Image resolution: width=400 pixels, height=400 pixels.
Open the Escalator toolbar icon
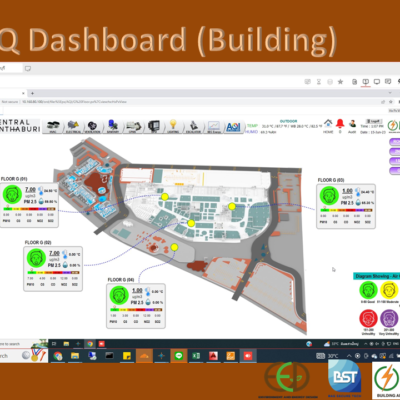point(193,126)
